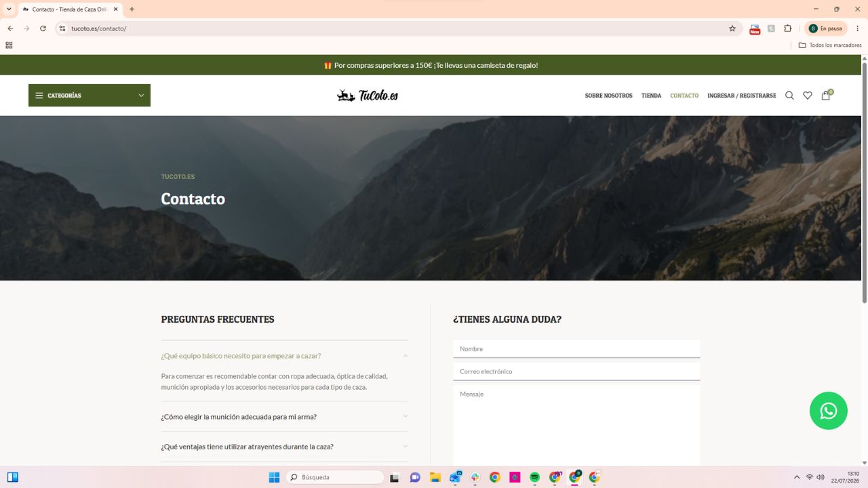The image size is (868, 488).
Task: Open the site search magnifier icon
Action: 789,96
